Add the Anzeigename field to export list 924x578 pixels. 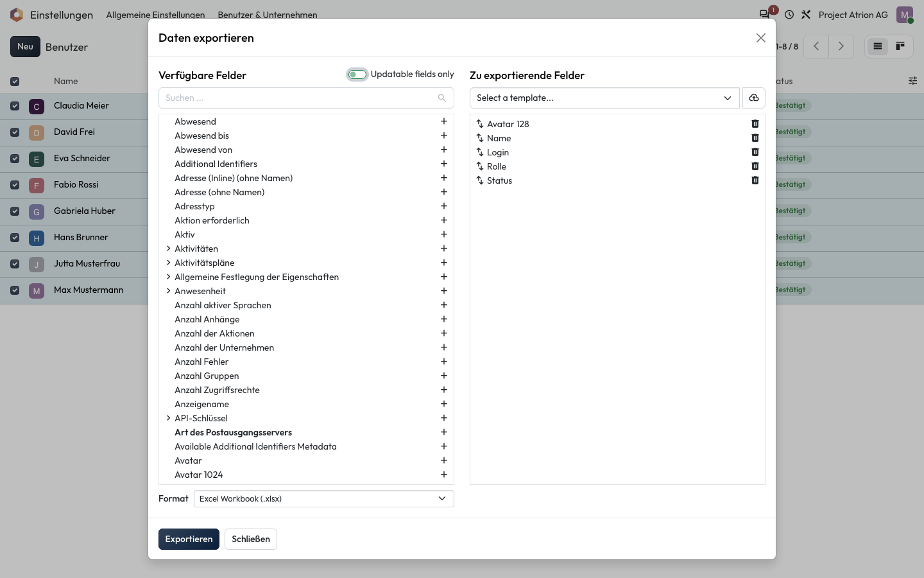point(443,404)
